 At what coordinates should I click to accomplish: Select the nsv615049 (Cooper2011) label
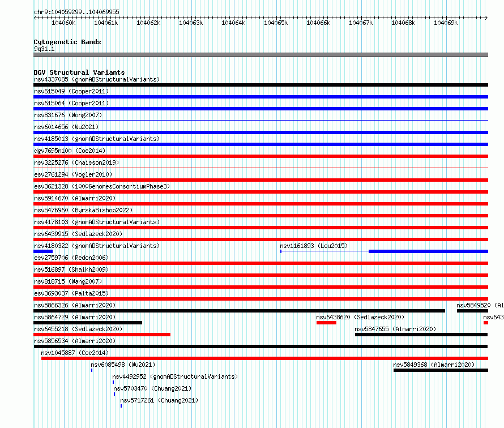coord(71,91)
